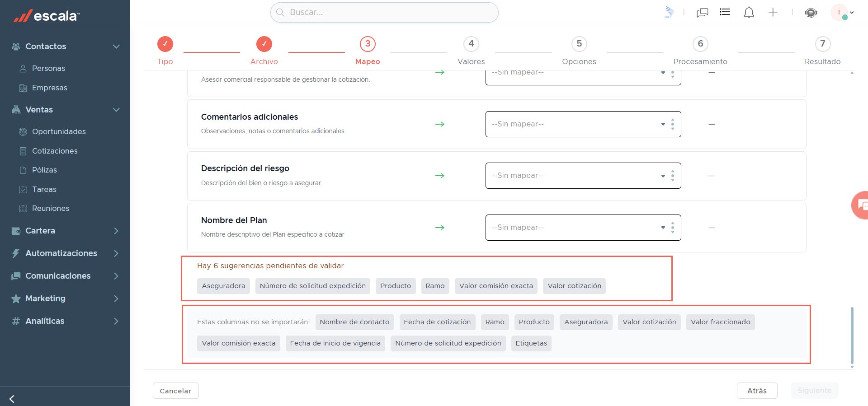Open kebab options for Comentarios adicionales
The height and width of the screenshot is (406, 868).
673,124
